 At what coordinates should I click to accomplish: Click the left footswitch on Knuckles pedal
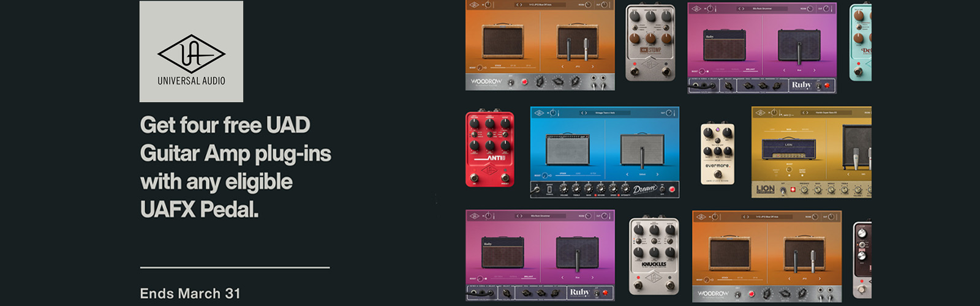point(638,285)
